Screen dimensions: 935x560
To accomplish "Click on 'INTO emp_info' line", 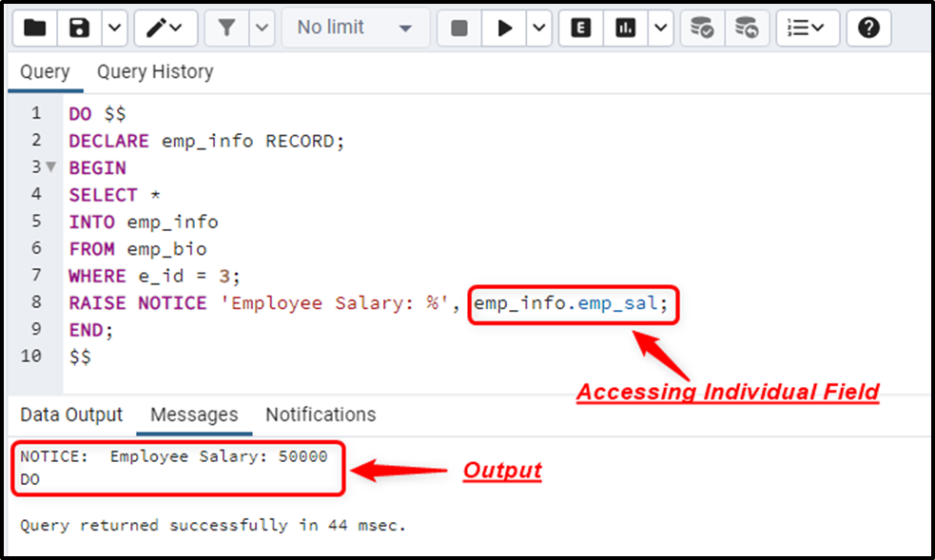I will pos(143,222).
